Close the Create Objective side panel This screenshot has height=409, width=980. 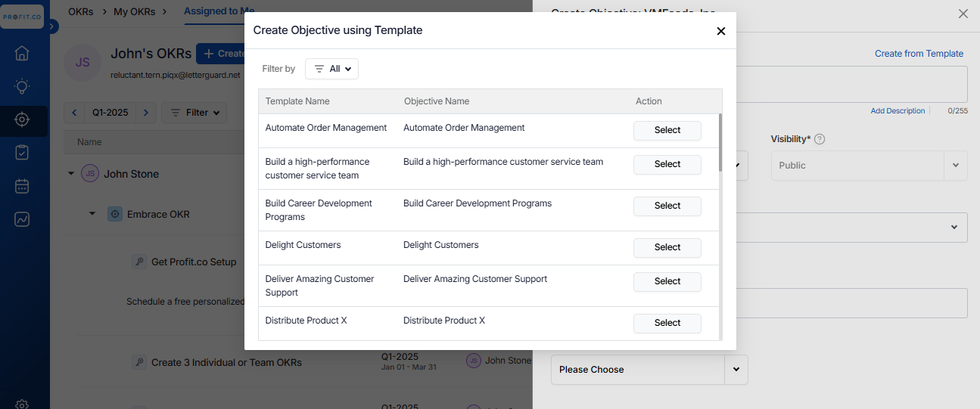coord(963,14)
